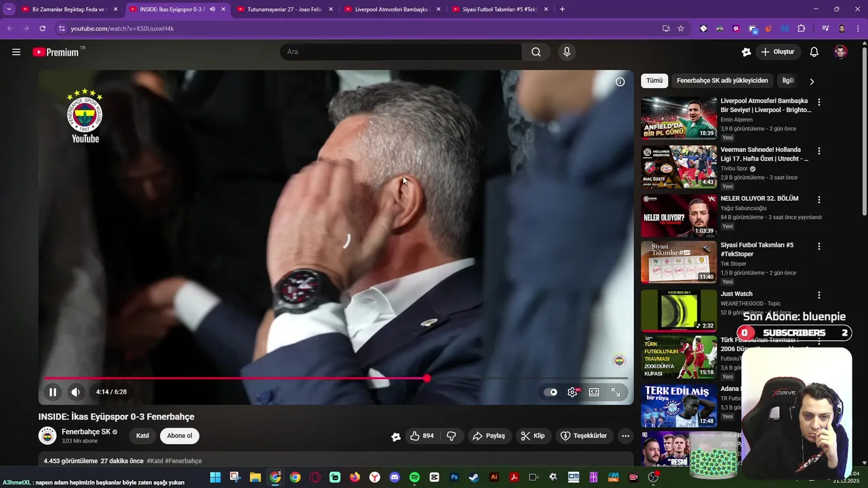Screen dimensions: 868x488
Task: Click the Abone ol subscribe button
Action: click(180, 436)
